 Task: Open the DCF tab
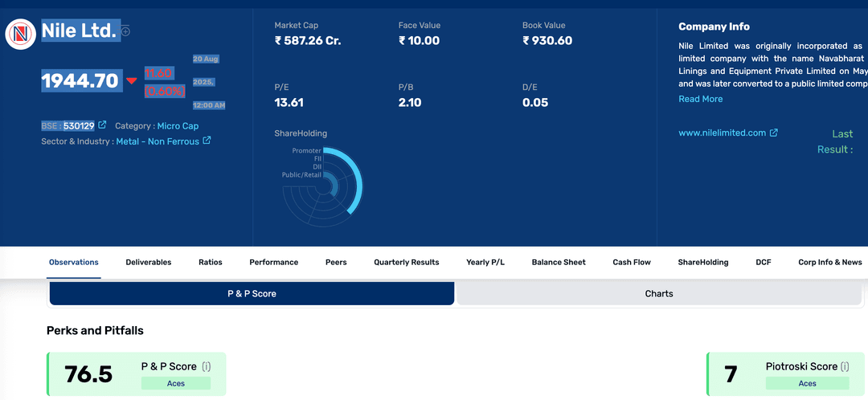(764, 262)
